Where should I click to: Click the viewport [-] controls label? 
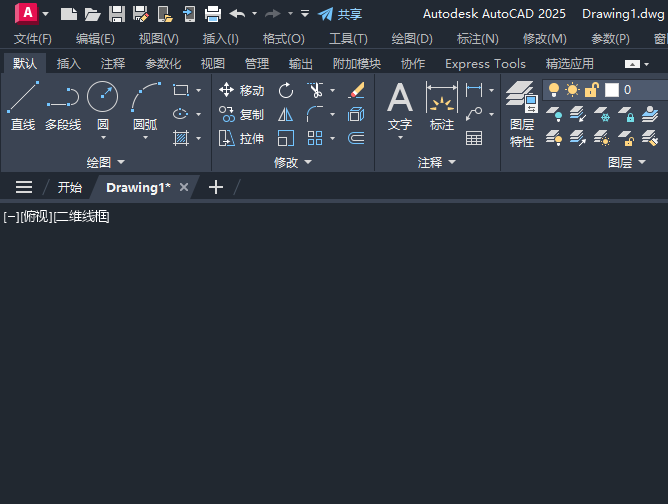pyautogui.click(x=11, y=217)
